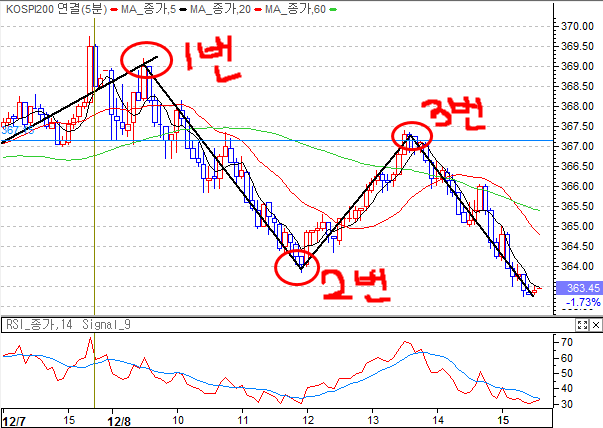
Task: Click the 367.00 price axis label
Action: [577, 146]
